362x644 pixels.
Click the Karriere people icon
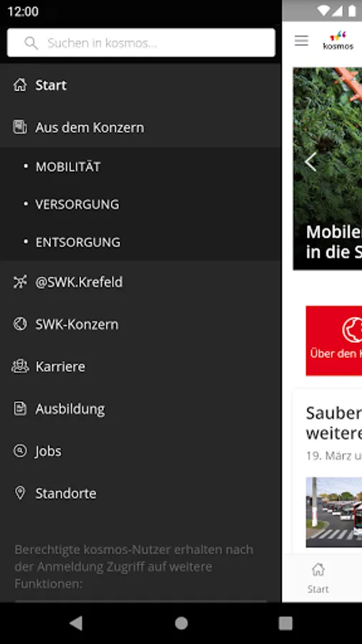tap(20, 366)
